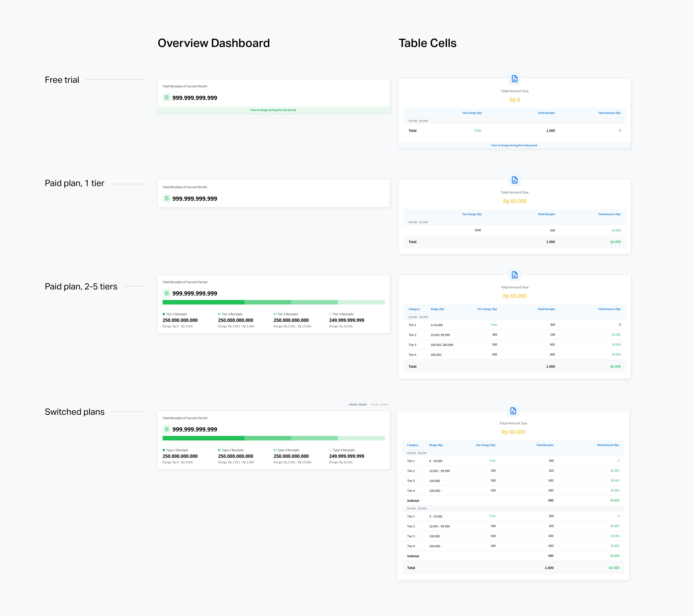The image size is (694, 616).
Task: Click receipt icon in the Free trial dashboard card
Action: pyautogui.click(x=166, y=97)
